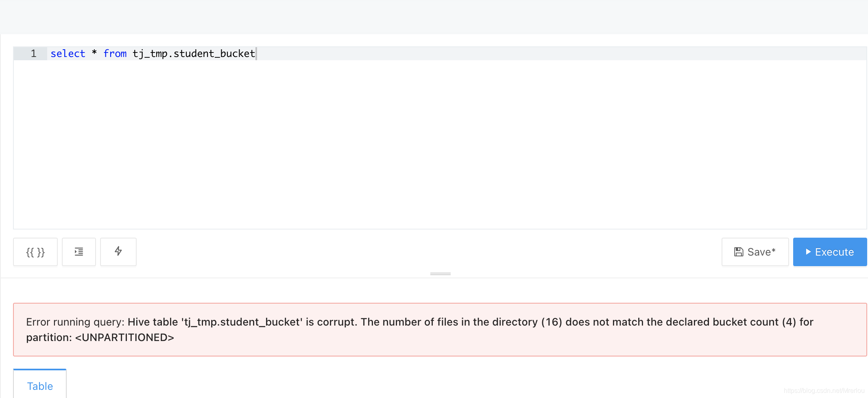Image resolution: width=868 pixels, height=398 pixels.
Task: Click the format query indent button
Action: tap(79, 252)
